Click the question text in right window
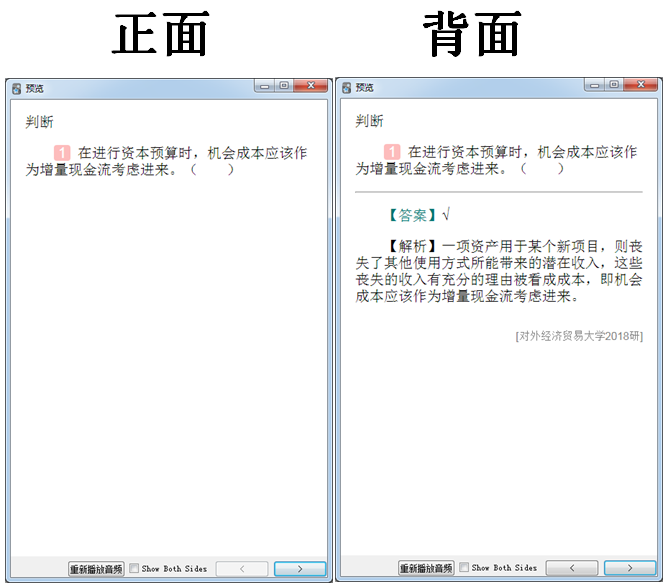This screenshot has width=668, height=586. pos(496,160)
